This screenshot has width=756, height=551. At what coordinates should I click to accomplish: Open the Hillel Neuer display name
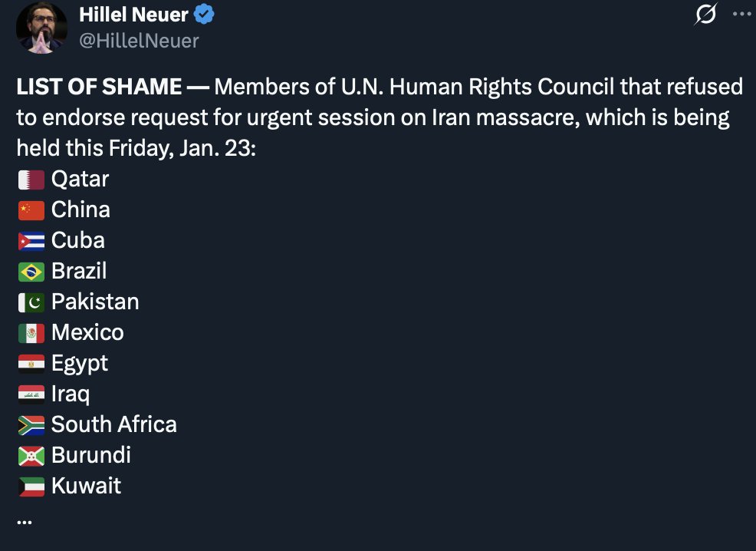(x=133, y=14)
